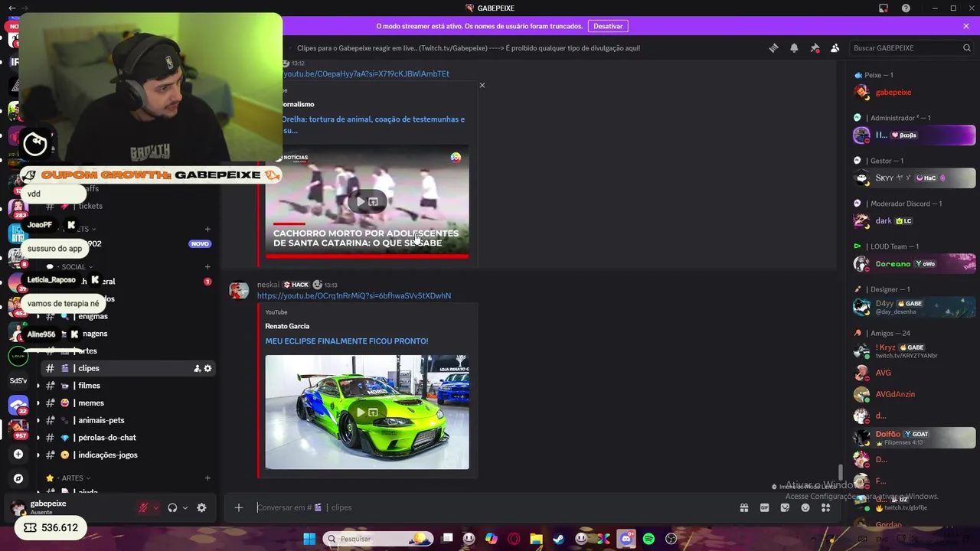Select the enigmas channel
The image size is (980, 551).
pos(127,316)
